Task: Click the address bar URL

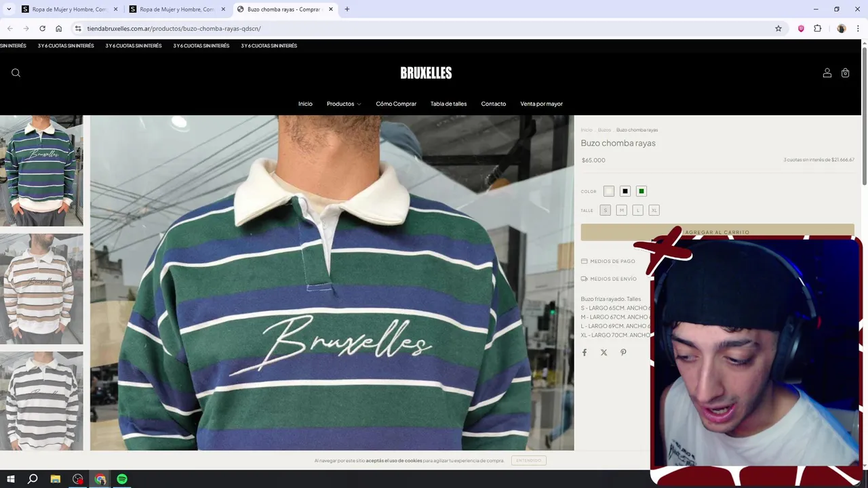Action: coord(174,28)
